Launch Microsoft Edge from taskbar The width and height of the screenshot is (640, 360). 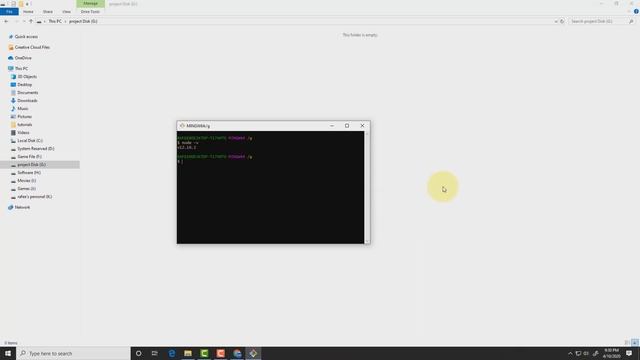pyautogui.click(x=172, y=353)
